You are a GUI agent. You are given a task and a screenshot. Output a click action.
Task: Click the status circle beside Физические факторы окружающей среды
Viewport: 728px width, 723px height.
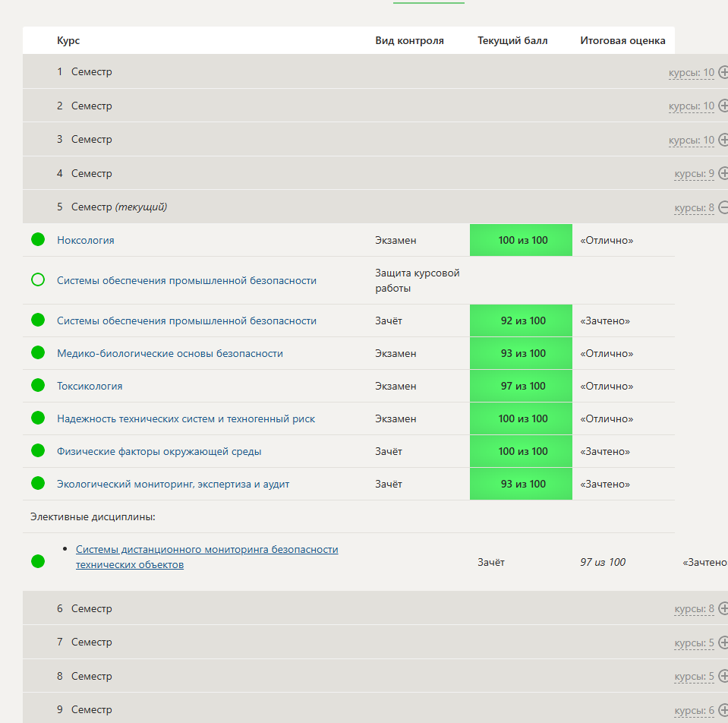(x=38, y=451)
